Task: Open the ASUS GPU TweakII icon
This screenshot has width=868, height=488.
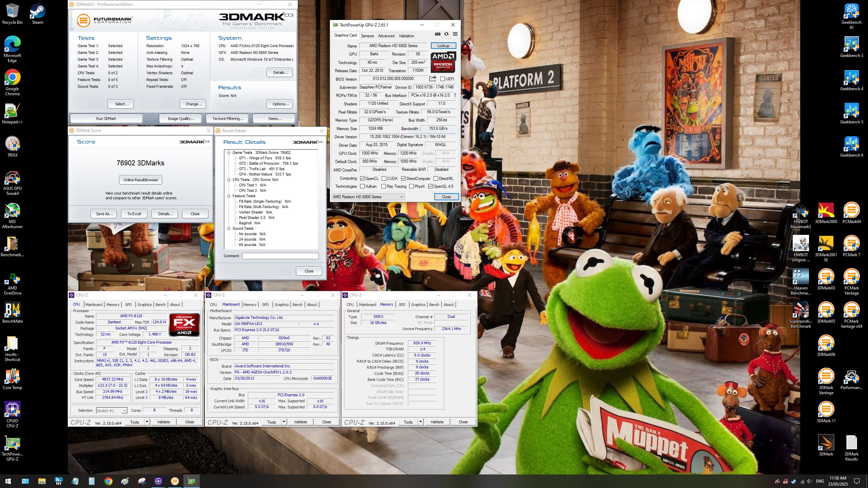Action: coord(13,182)
